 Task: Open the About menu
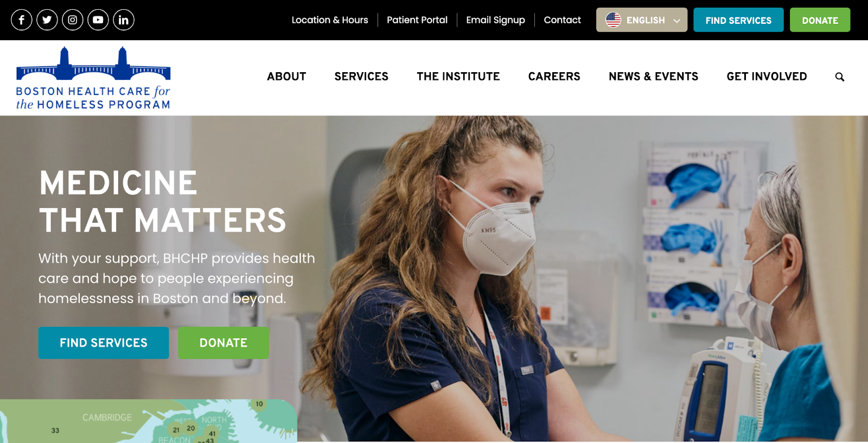click(286, 77)
